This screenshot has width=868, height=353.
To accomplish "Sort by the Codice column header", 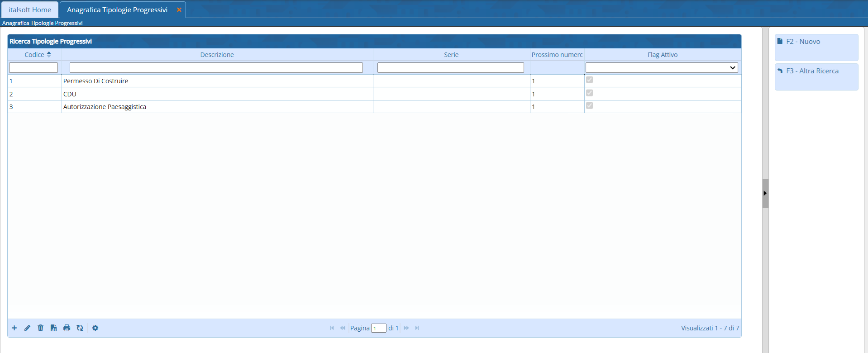I will pyautogui.click(x=35, y=55).
